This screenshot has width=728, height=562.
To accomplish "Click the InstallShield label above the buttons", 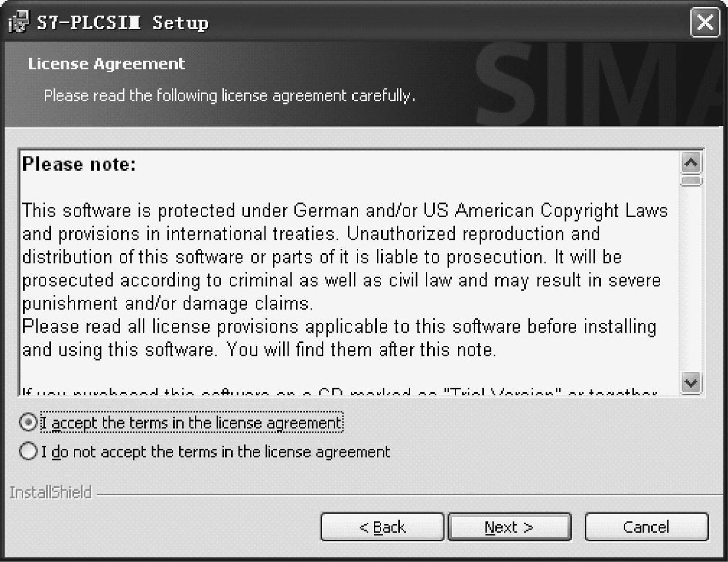I will click(51, 493).
